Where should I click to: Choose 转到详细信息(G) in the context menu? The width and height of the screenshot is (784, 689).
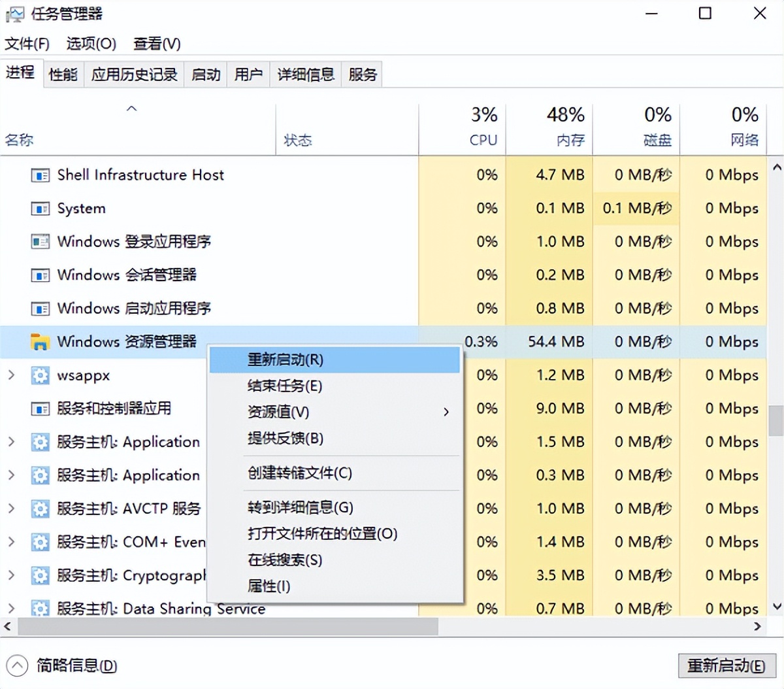coord(335,508)
